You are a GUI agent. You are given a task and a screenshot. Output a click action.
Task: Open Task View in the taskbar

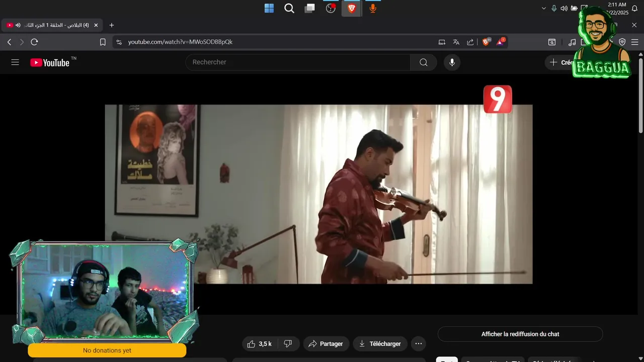pyautogui.click(x=310, y=8)
